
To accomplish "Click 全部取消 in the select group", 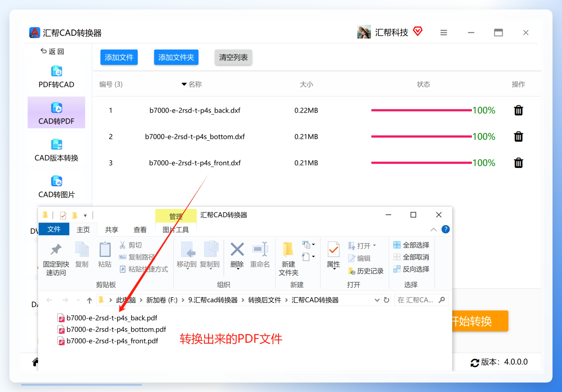I will click(411, 257).
